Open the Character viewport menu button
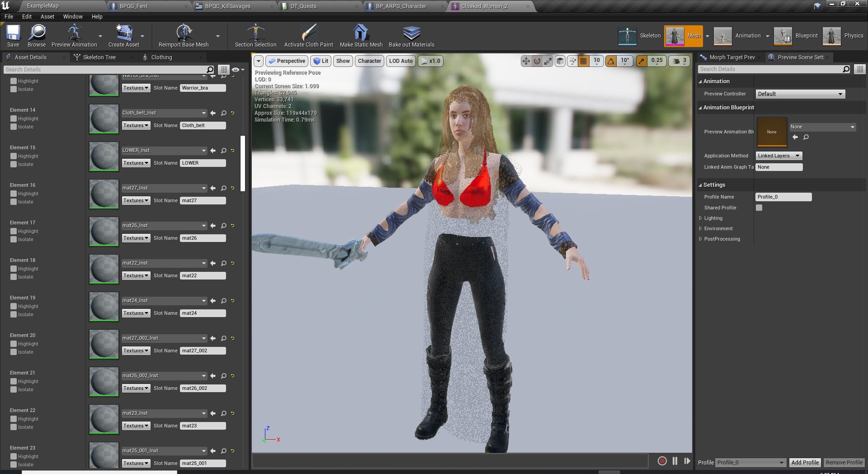 pos(369,61)
